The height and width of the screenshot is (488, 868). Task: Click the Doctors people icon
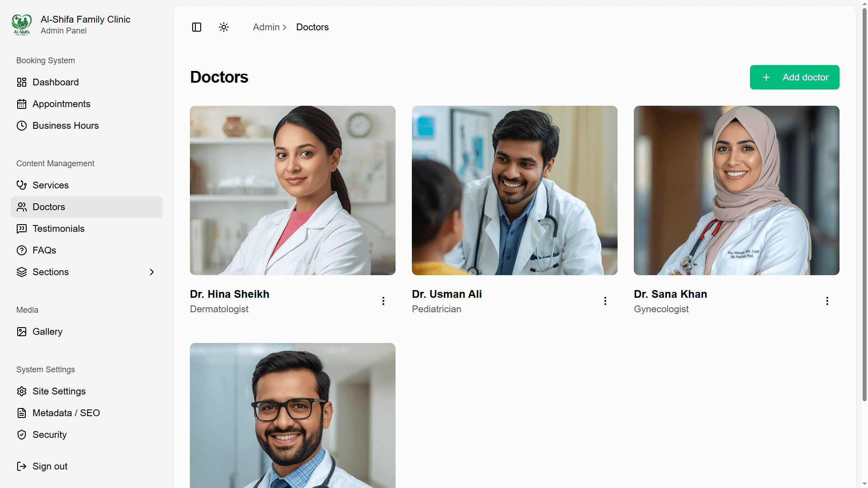22,207
